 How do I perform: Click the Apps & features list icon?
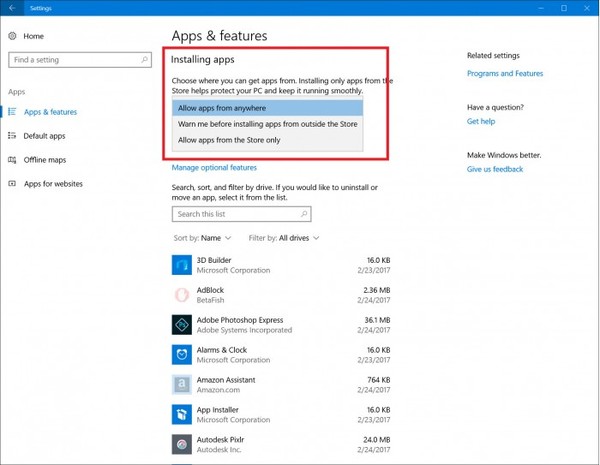point(12,112)
